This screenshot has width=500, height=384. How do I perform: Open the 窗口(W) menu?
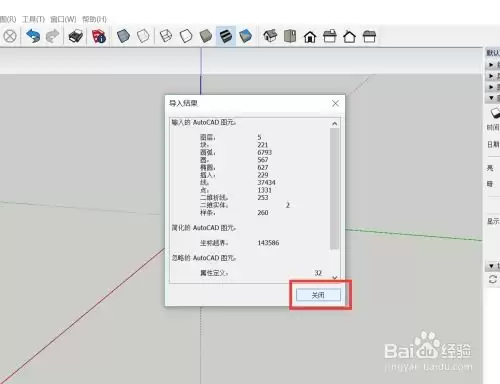[x=63, y=19]
